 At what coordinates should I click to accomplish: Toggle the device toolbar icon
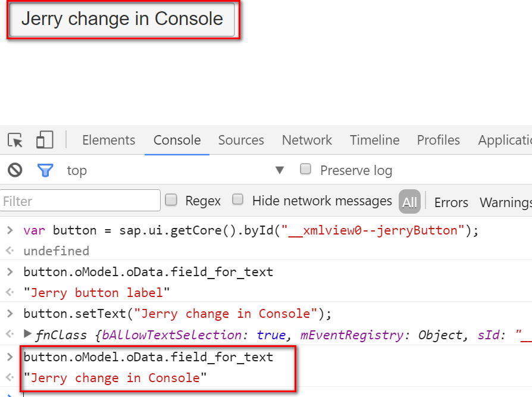point(45,140)
